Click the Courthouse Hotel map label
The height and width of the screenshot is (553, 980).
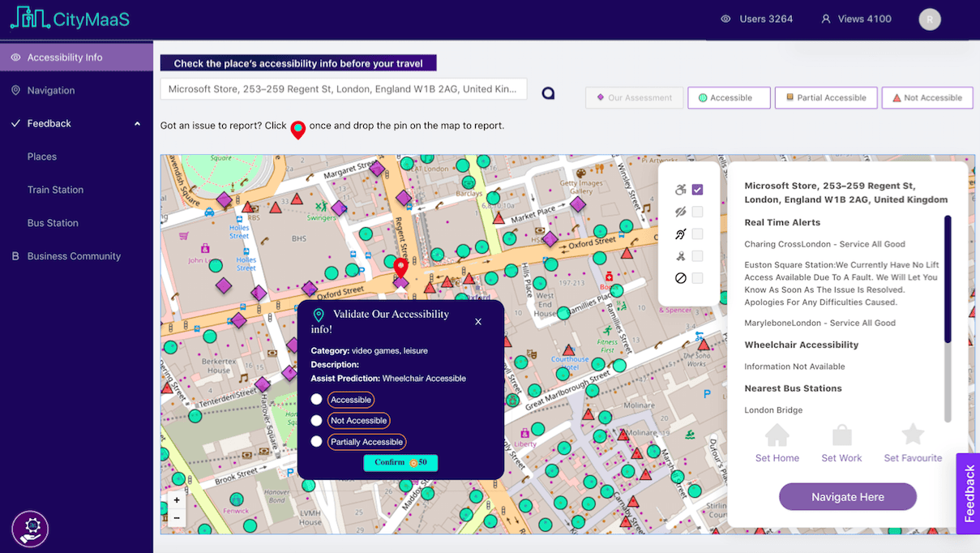coord(570,362)
